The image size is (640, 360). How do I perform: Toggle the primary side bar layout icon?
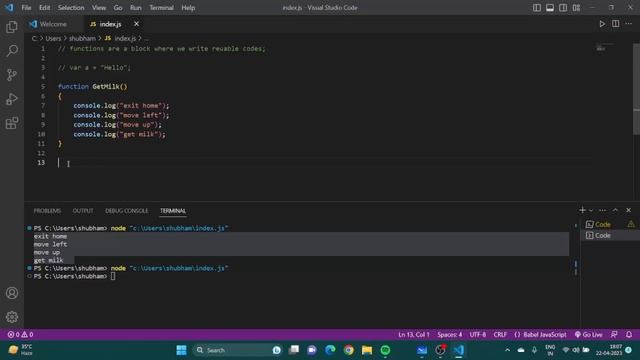pyautogui.click(x=537, y=8)
